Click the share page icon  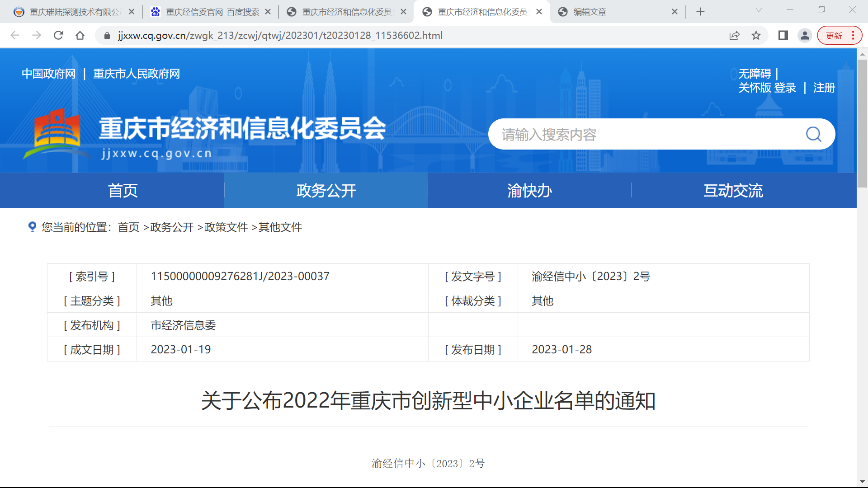(734, 35)
